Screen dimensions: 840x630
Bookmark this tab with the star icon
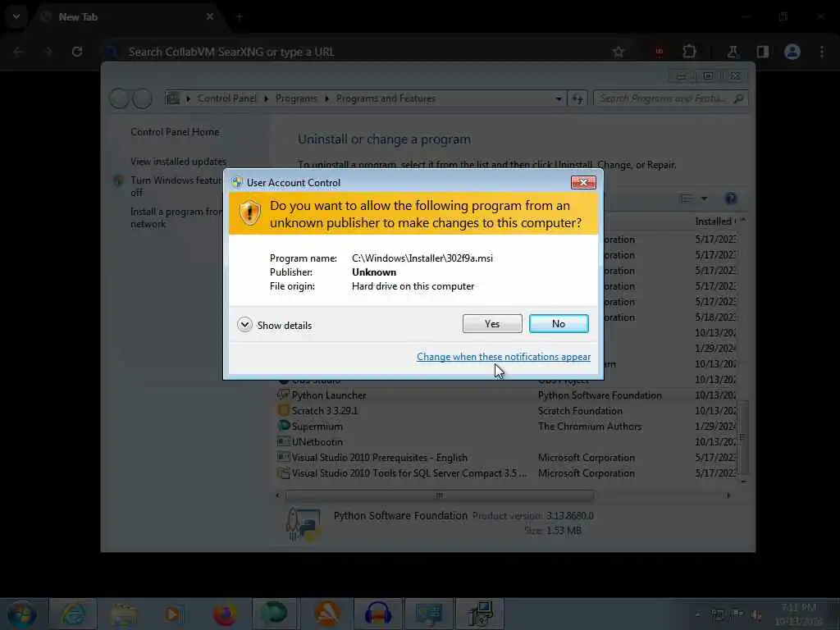[619, 52]
